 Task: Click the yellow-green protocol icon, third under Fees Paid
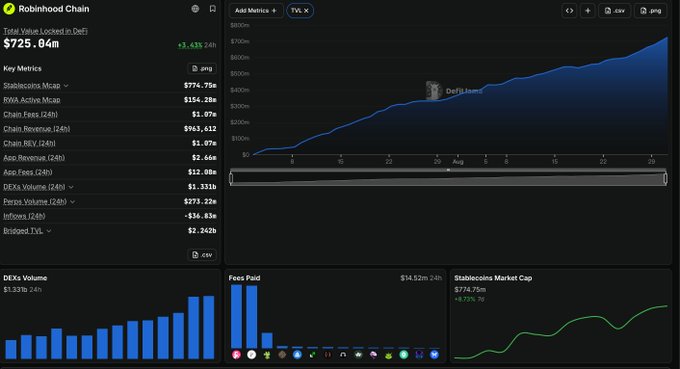coord(267,355)
